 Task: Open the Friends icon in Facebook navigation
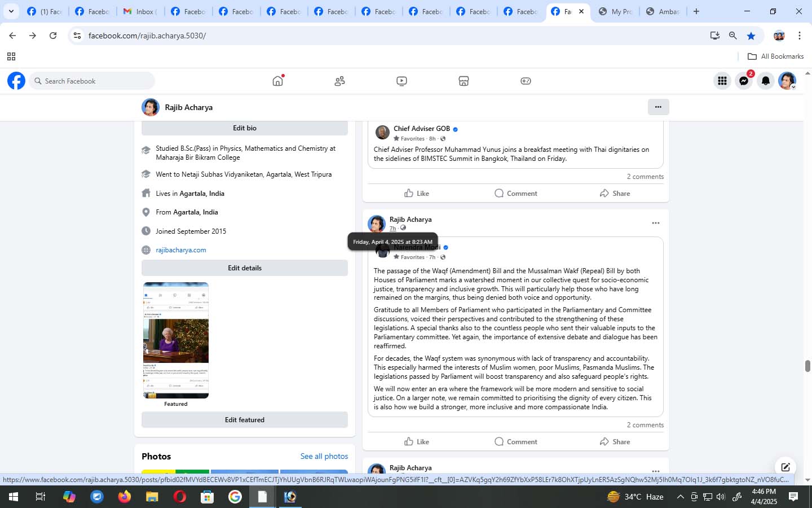point(339,81)
